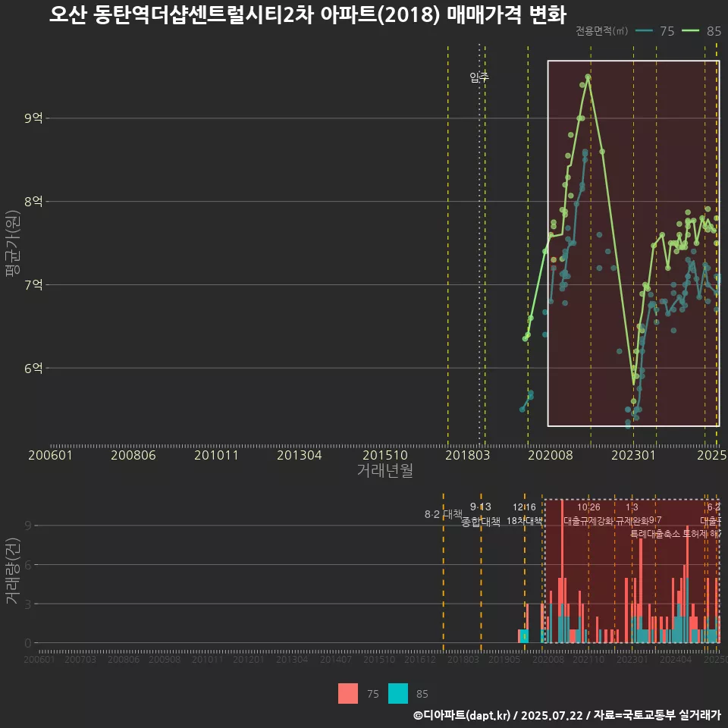The height and width of the screenshot is (728, 728).
Task: Click the 거래년월 axis title
Action: (x=385, y=470)
